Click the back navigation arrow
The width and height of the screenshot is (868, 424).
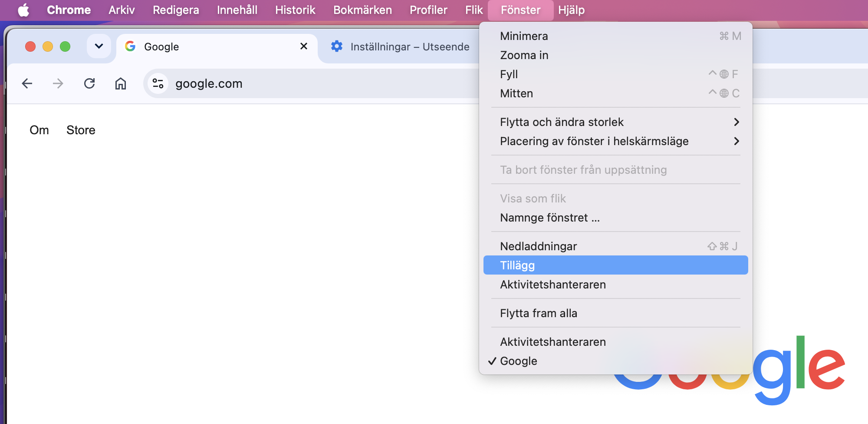point(27,83)
